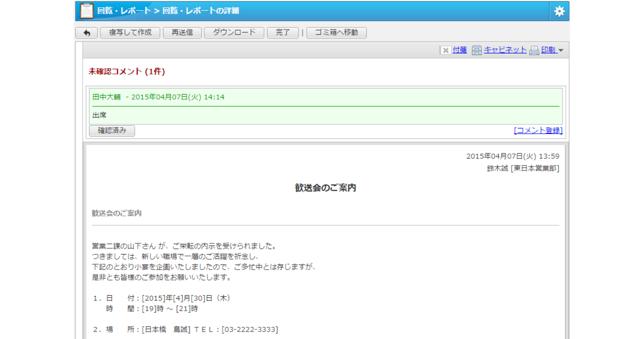The width and height of the screenshot is (644, 339).
Task: Open the 付箋 link
Action: tap(460, 50)
